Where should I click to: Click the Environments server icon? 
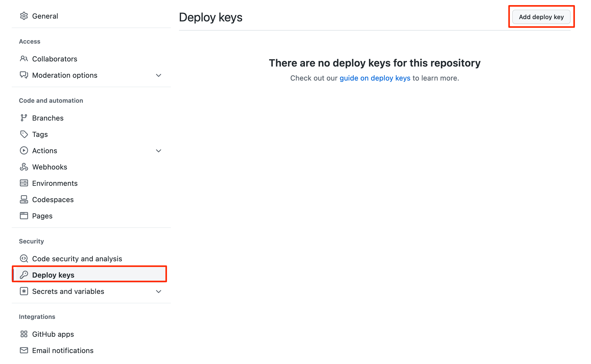pyautogui.click(x=24, y=183)
